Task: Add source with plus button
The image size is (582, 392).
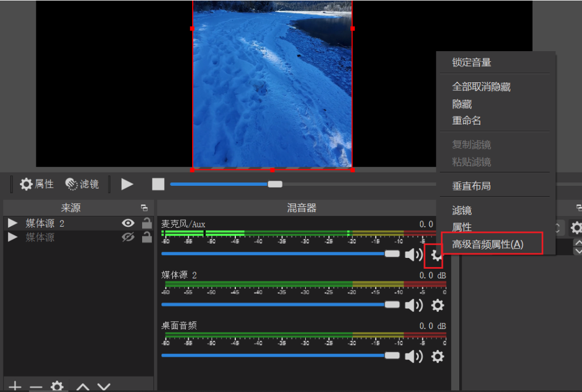Action: click(15, 387)
